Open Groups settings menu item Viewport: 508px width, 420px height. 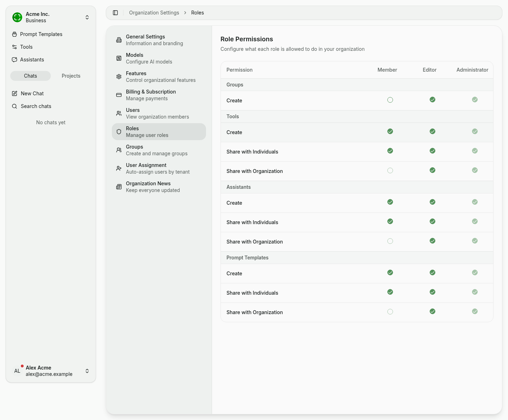pyautogui.click(x=159, y=150)
